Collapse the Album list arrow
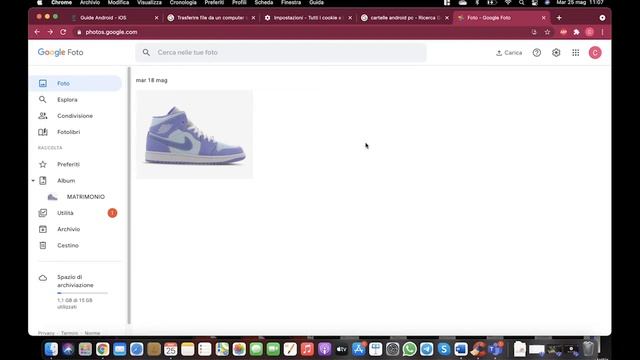Screen dimensions: 640x360 pos(33,180)
